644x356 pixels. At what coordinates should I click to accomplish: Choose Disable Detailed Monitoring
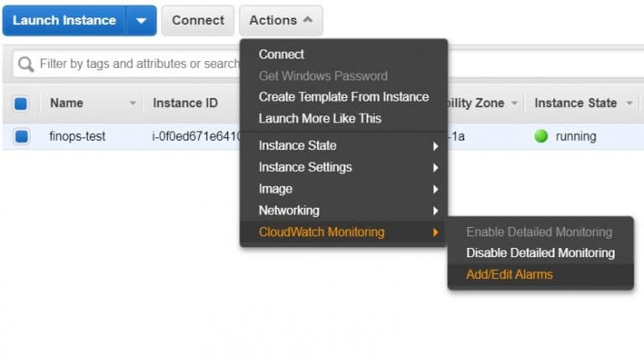pyautogui.click(x=541, y=253)
